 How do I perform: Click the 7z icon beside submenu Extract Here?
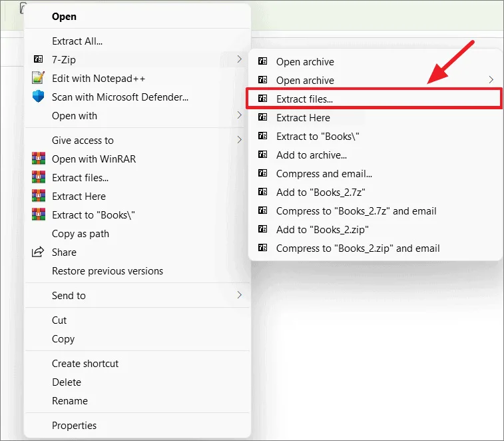262,117
